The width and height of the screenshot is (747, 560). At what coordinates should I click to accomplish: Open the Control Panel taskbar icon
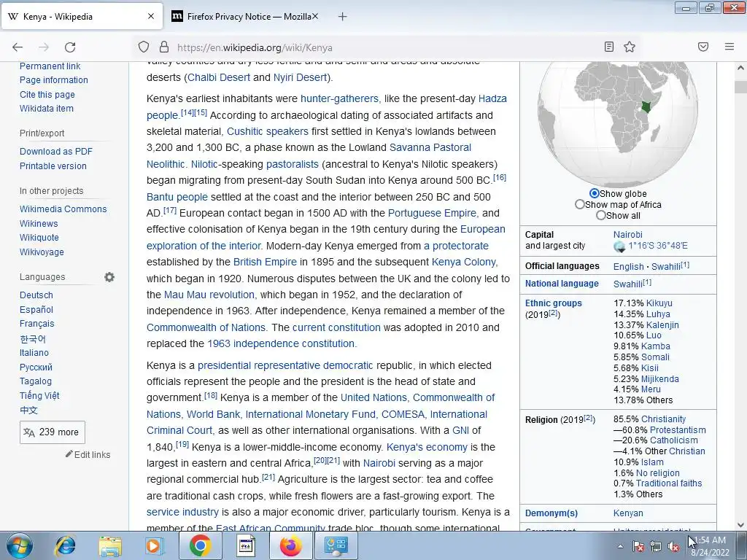[336, 545]
